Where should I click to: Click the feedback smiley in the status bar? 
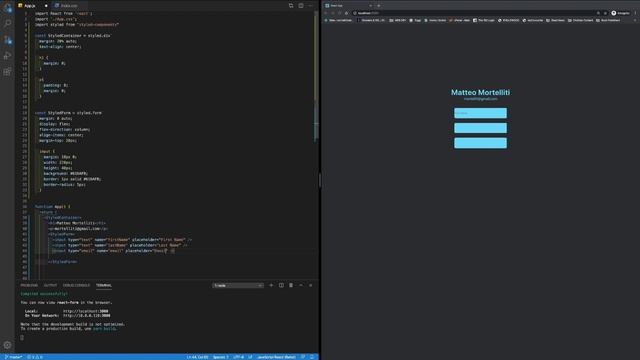(303, 357)
